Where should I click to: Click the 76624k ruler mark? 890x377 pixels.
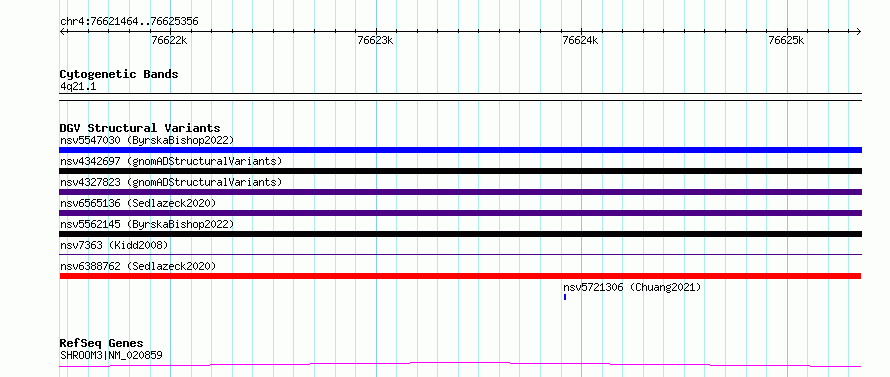coord(580,40)
